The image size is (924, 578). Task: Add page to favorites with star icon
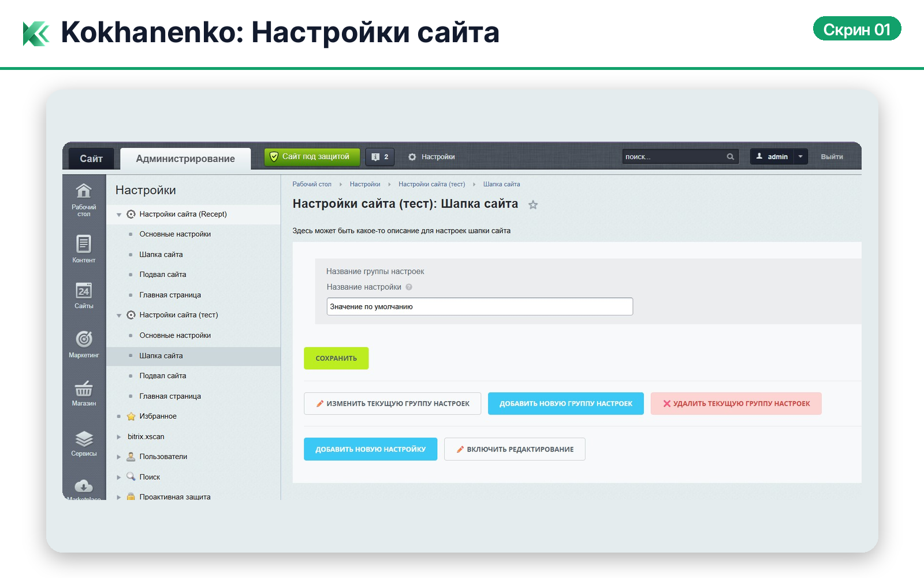pos(533,205)
